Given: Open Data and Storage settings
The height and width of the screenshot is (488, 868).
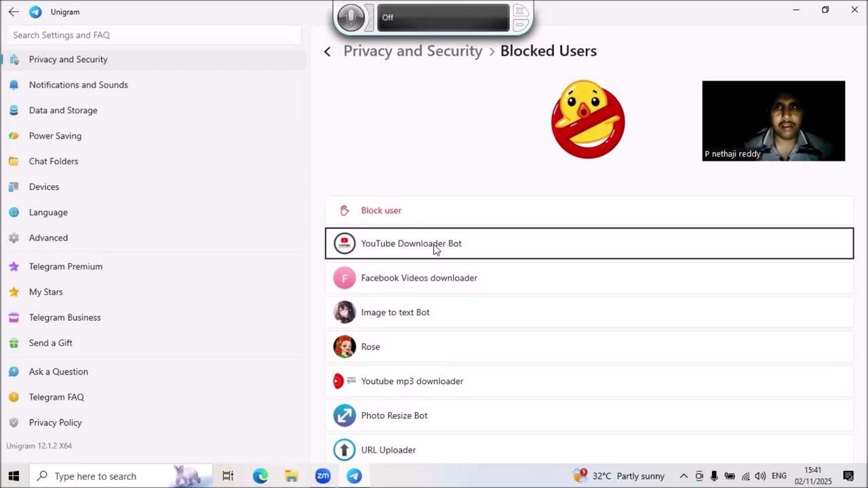Looking at the screenshot, I should point(154,110).
